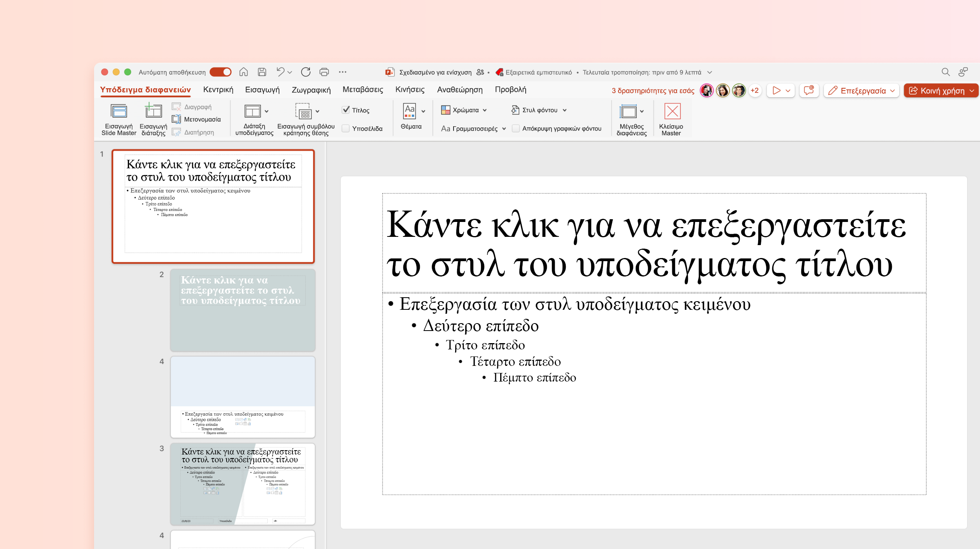Click Διατήρηση preserve icon

click(176, 132)
